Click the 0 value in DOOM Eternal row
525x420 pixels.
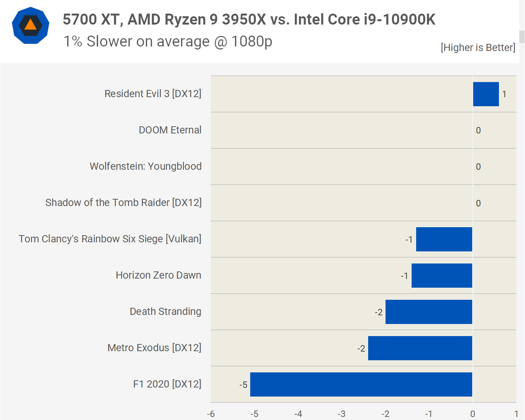[478, 130]
